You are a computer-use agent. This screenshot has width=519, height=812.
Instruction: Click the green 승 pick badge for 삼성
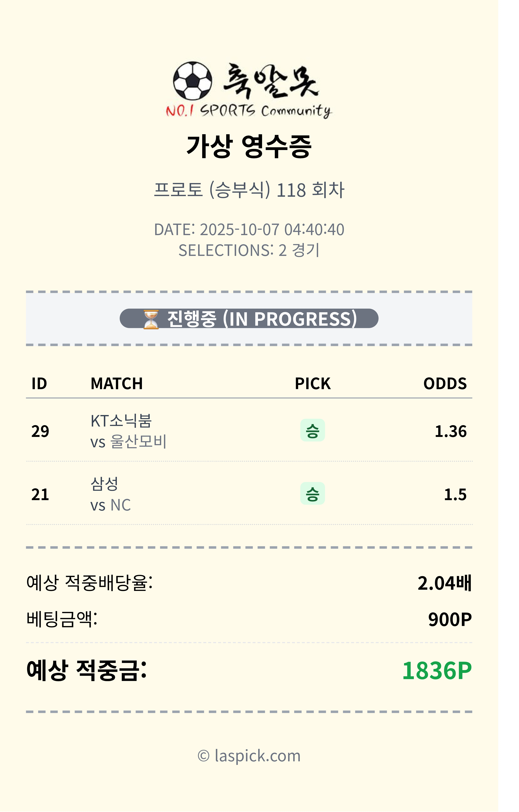[x=312, y=494]
